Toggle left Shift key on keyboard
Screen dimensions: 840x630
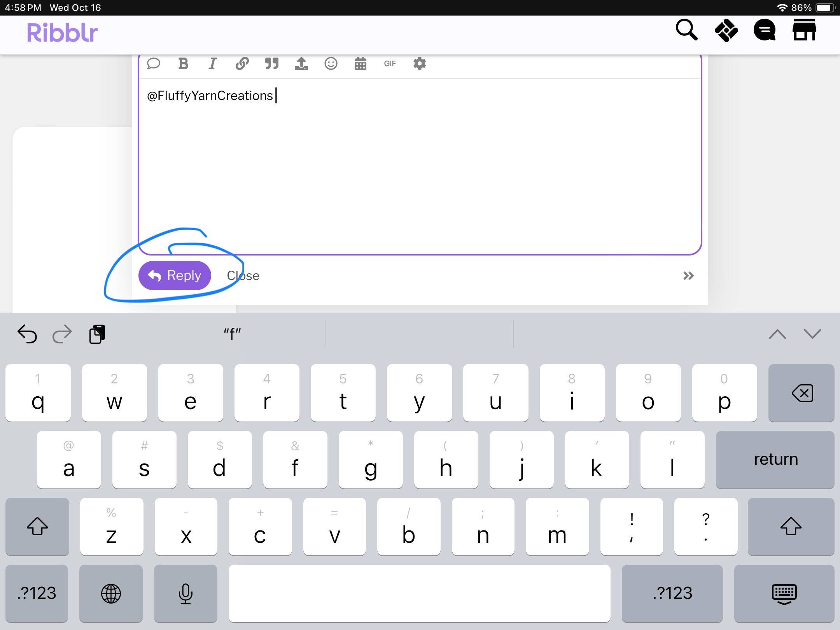coord(37,526)
